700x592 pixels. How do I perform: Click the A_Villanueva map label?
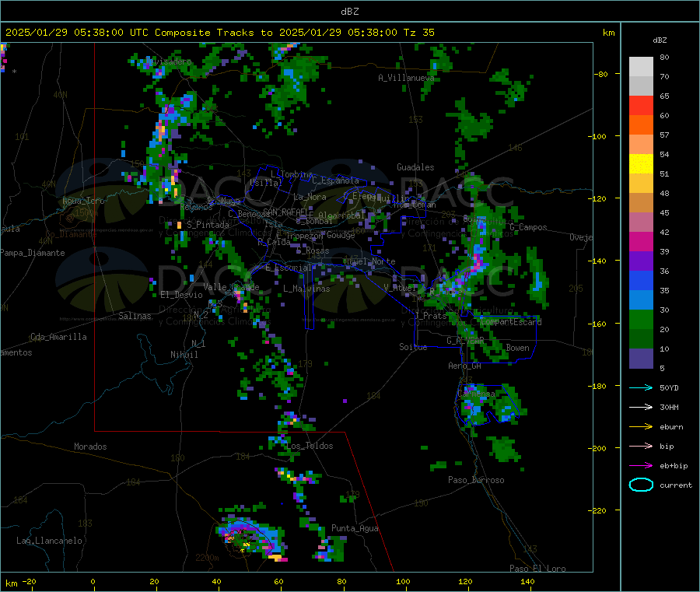(x=406, y=78)
